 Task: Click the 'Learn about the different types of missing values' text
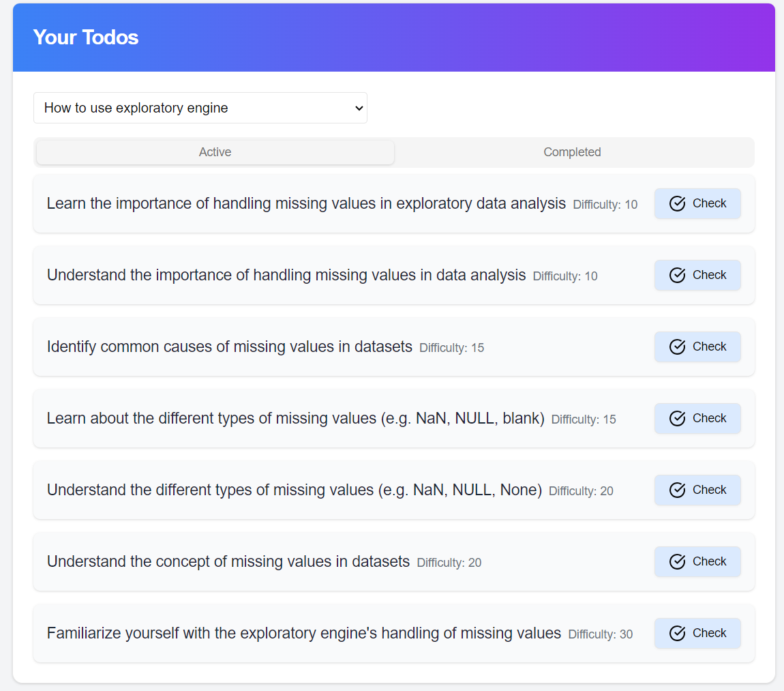[295, 418]
